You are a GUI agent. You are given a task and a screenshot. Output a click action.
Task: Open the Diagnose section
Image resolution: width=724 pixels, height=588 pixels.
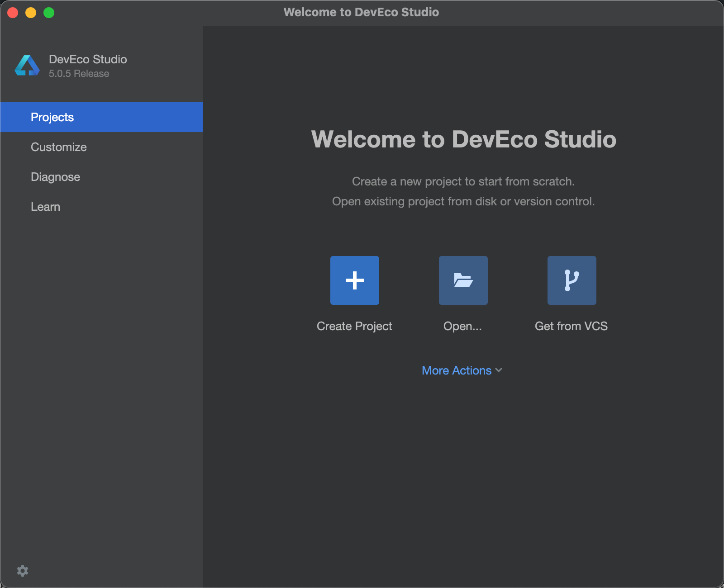(55, 177)
